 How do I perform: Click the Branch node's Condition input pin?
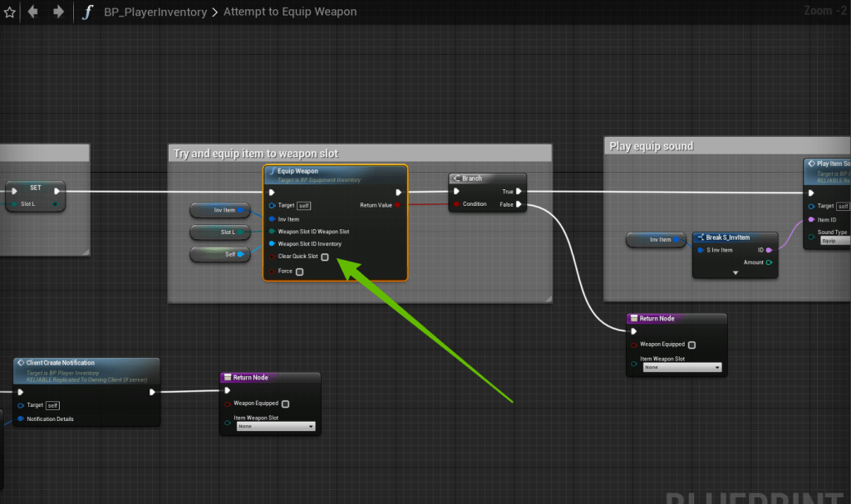pyautogui.click(x=455, y=204)
